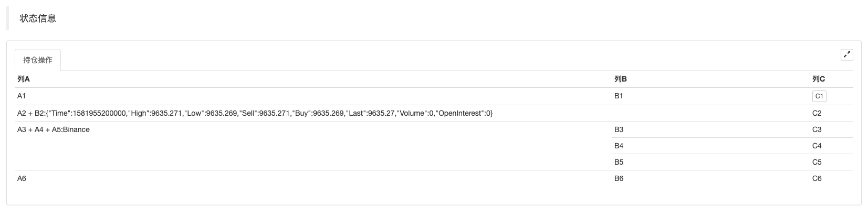Click the 状态信息 section heading

point(38,18)
